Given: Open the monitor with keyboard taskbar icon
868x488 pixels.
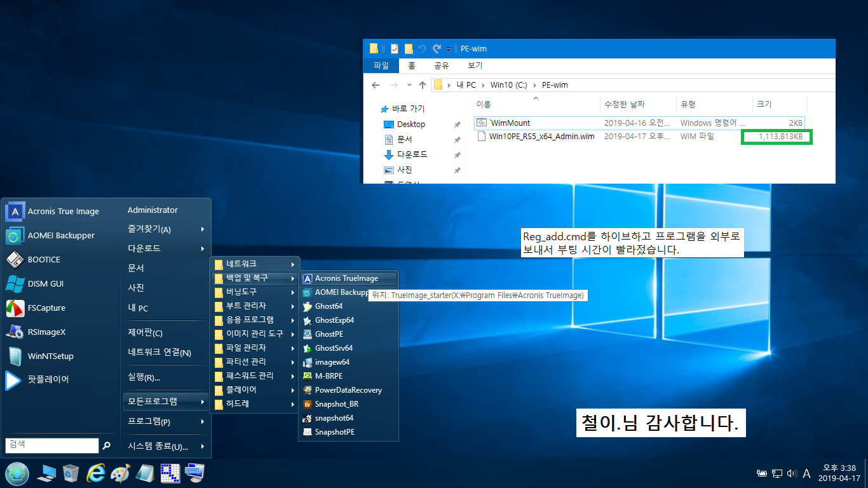Looking at the screenshot, I should pos(194,473).
